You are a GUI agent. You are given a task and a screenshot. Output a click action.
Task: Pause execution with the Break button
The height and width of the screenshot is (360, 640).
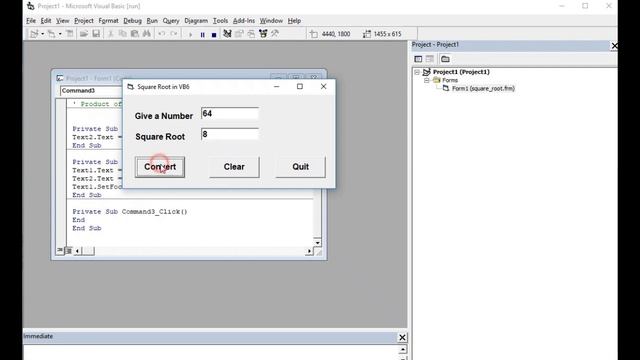(202, 35)
